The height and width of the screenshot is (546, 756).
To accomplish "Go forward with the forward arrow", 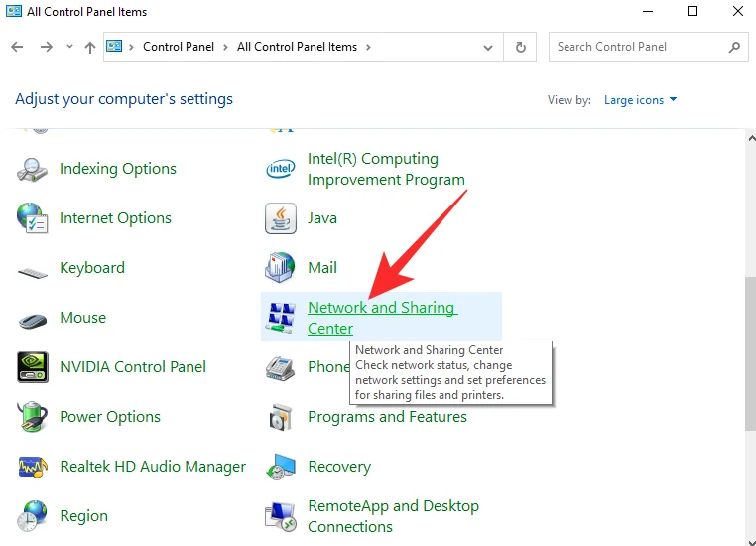I will click(x=47, y=47).
